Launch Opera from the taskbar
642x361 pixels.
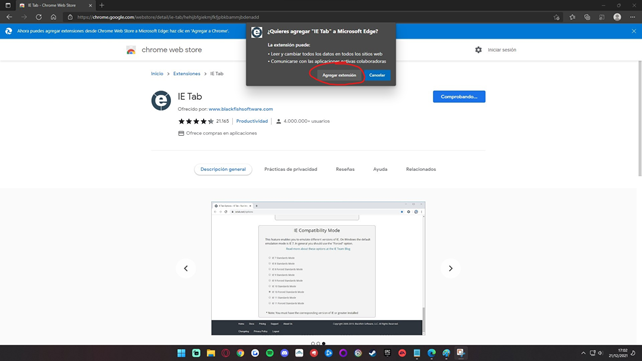tap(226, 353)
